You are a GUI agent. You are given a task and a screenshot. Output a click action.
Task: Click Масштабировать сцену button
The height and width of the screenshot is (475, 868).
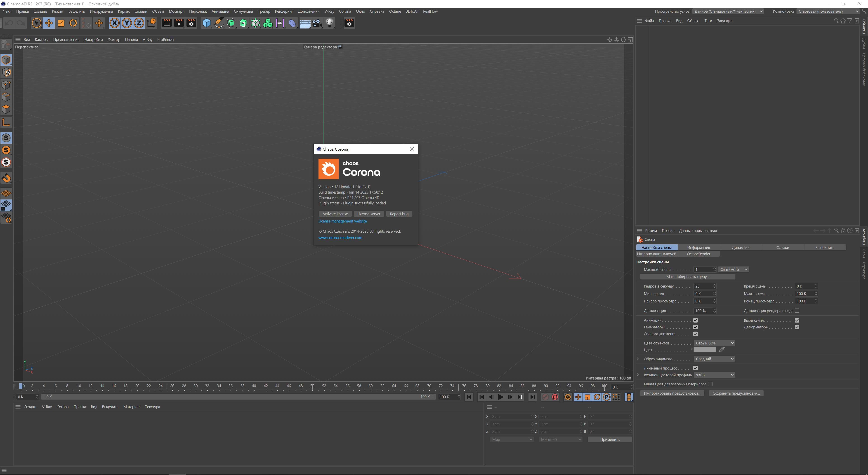point(687,277)
